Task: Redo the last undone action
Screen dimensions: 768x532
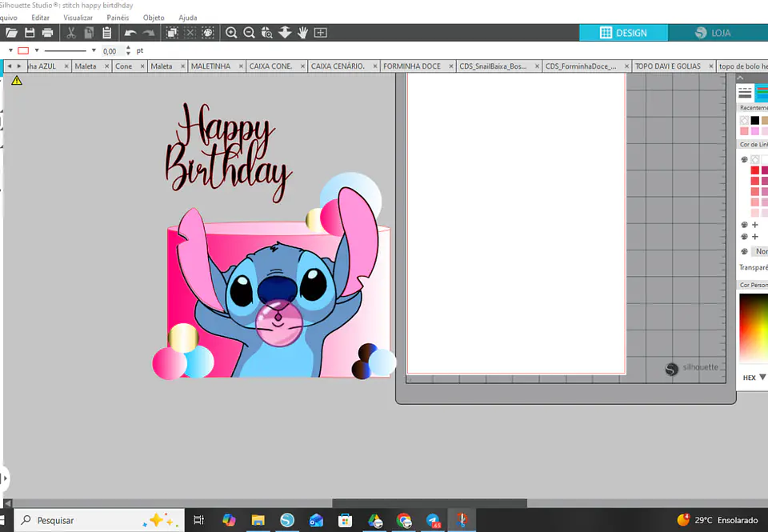Action: point(149,33)
